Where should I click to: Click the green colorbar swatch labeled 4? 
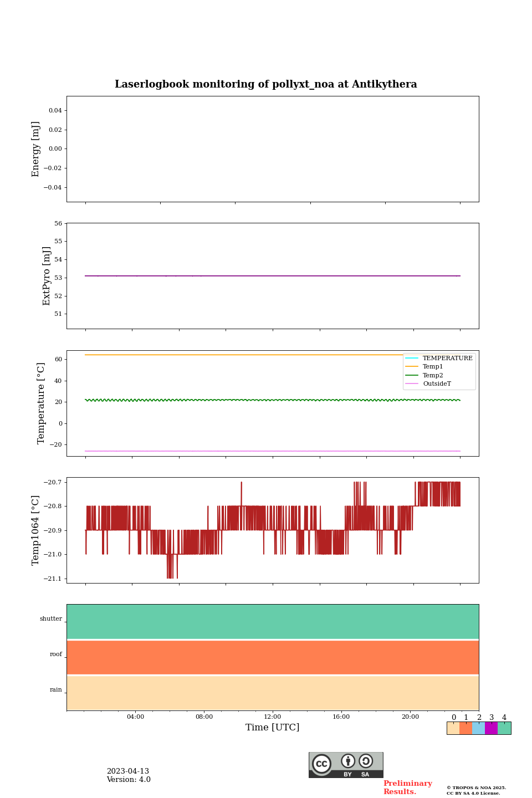504,728
